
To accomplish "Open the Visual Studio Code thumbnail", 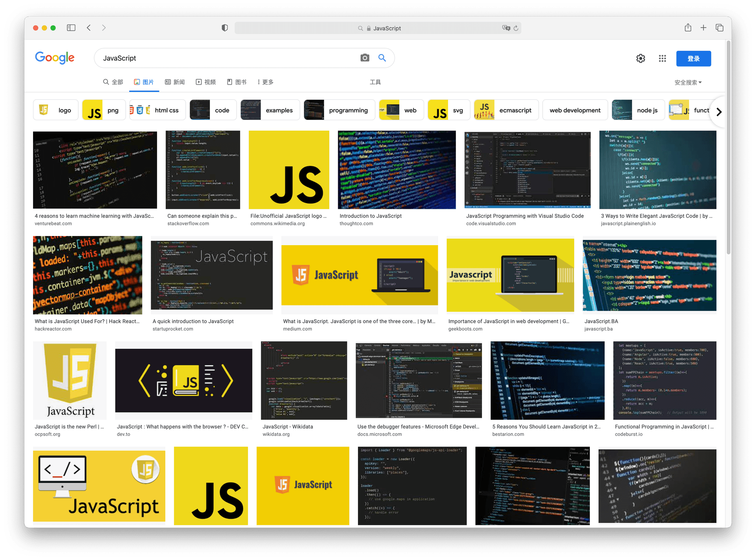I will 528,170.
